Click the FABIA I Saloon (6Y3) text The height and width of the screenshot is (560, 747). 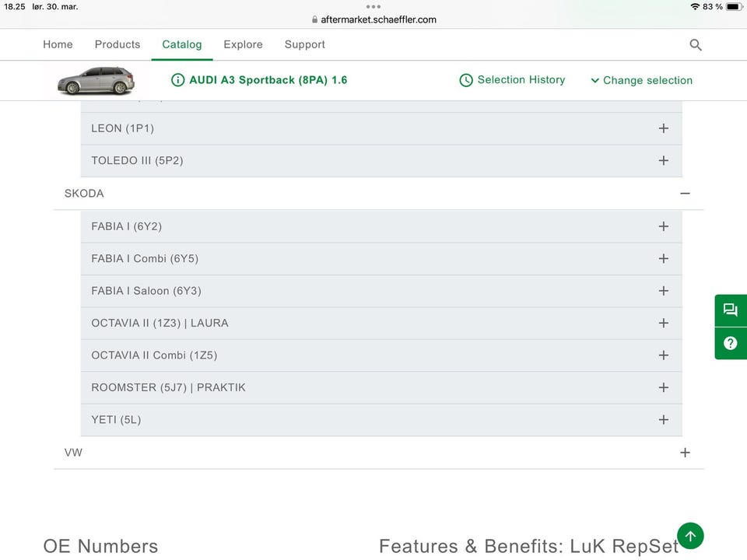coord(146,291)
